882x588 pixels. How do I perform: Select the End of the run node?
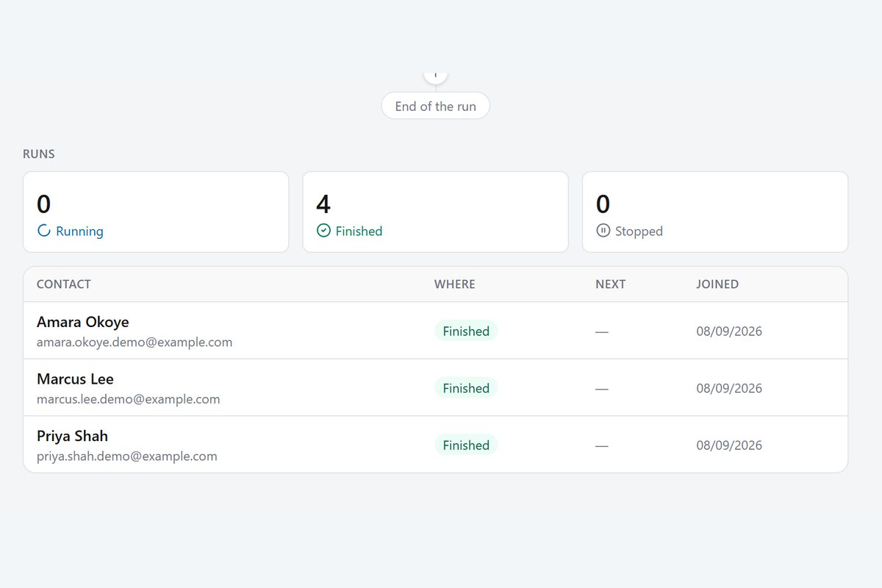click(x=435, y=106)
